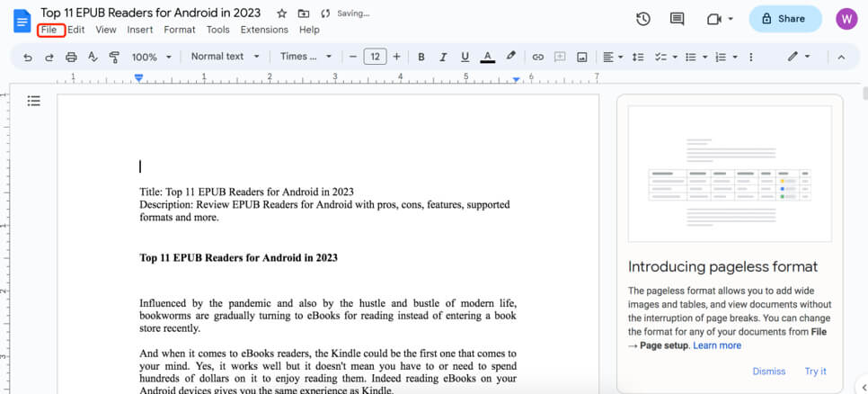The height and width of the screenshot is (394, 868).
Task: Expand the meeting camera dropdown arrow
Action: pyautogui.click(x=731, y=19)
